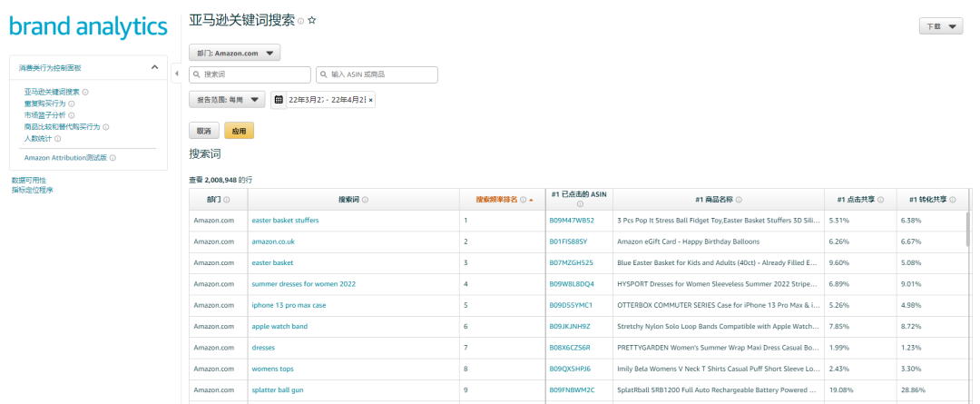
Task: Click info icon in 搜索词 column header
Action: (365, 200)
